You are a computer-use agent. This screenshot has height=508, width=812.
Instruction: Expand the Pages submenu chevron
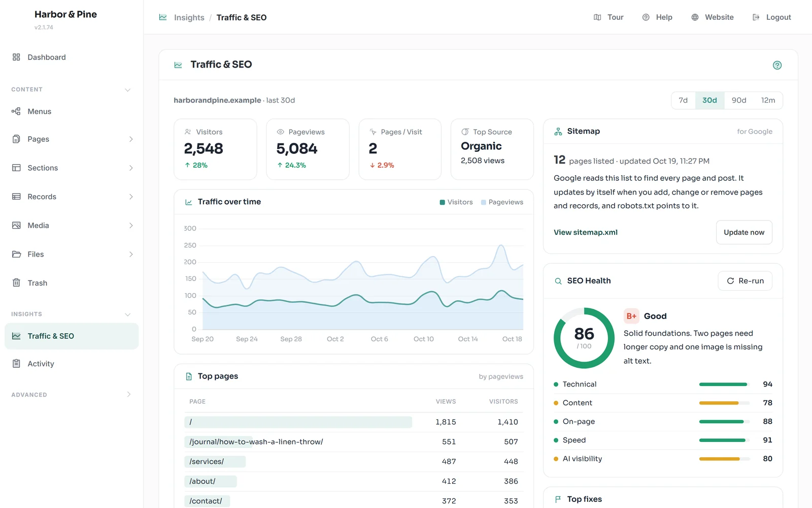(x=131, y=139)
